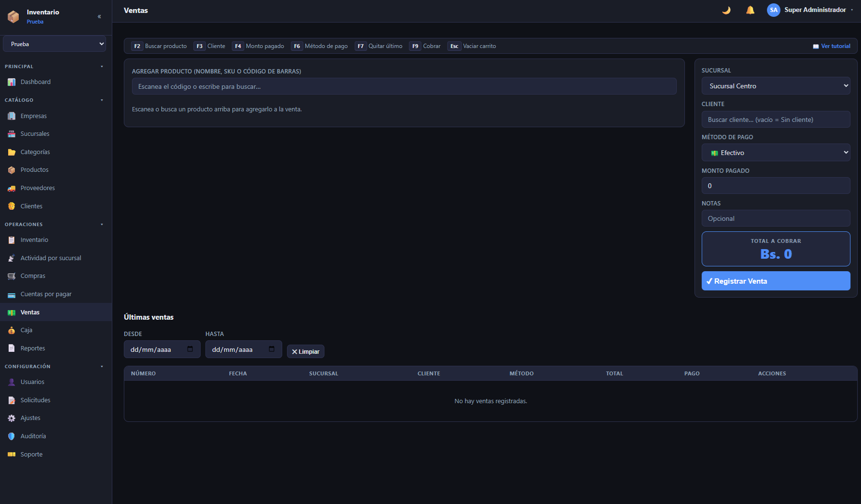
Task: Click the F3 Cliente shortcut
Action: 209,46
